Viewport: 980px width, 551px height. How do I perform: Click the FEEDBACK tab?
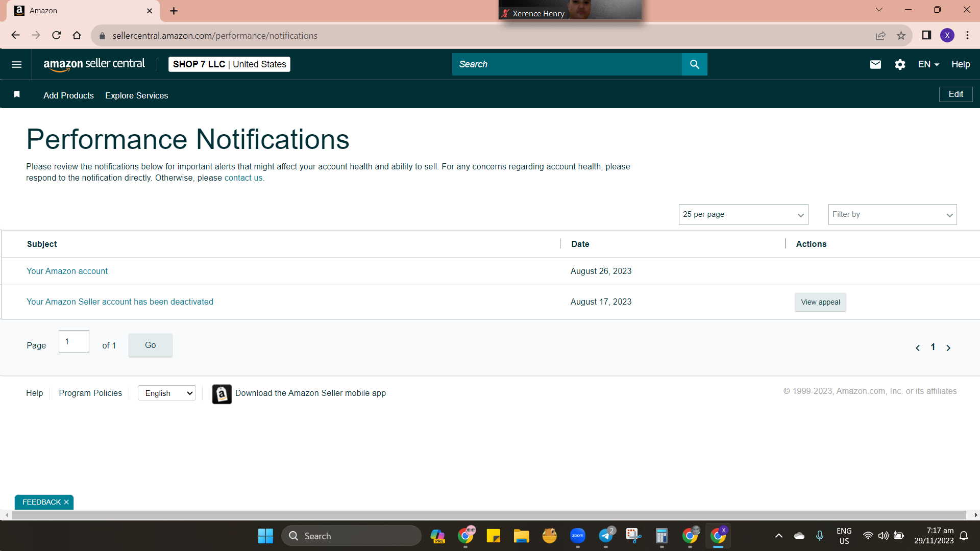[41, 502]
